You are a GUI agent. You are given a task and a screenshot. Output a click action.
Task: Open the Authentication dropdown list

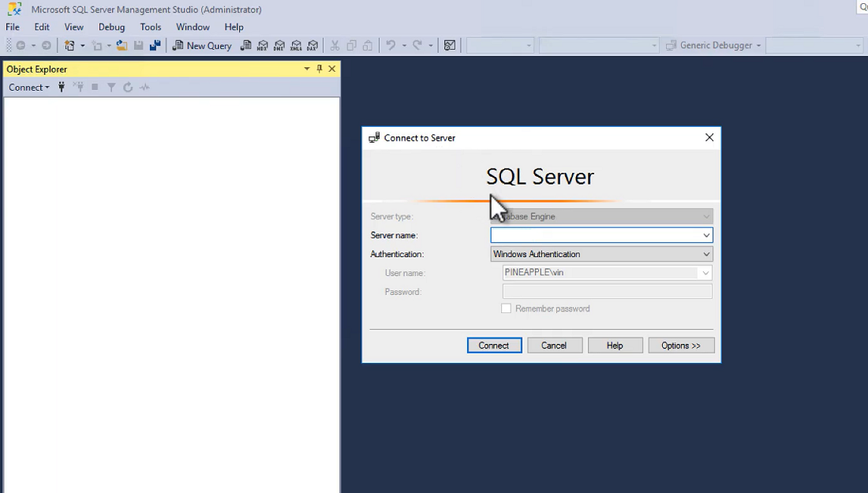706,254
